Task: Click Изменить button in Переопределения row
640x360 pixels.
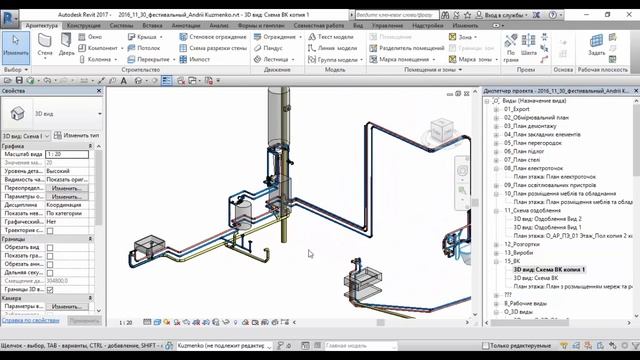Action: click(67, 188)
